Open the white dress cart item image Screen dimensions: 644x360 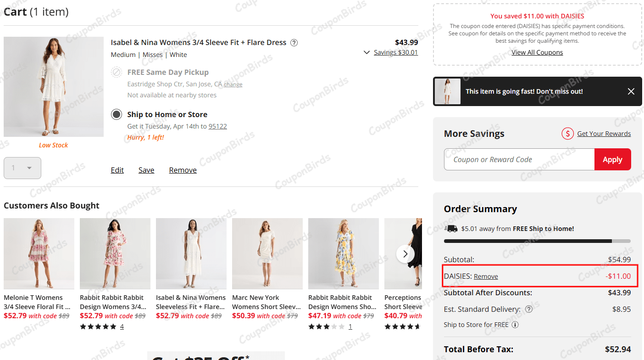coord(54,87)
